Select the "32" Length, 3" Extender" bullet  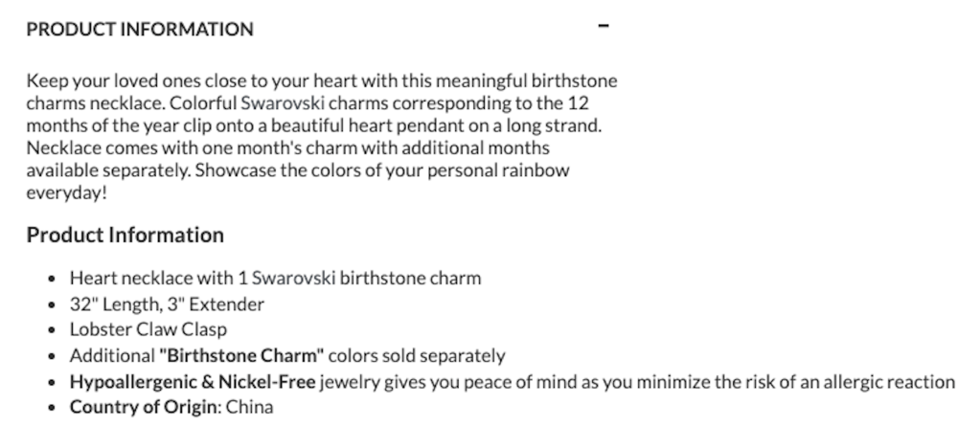[x=167, y=304]
